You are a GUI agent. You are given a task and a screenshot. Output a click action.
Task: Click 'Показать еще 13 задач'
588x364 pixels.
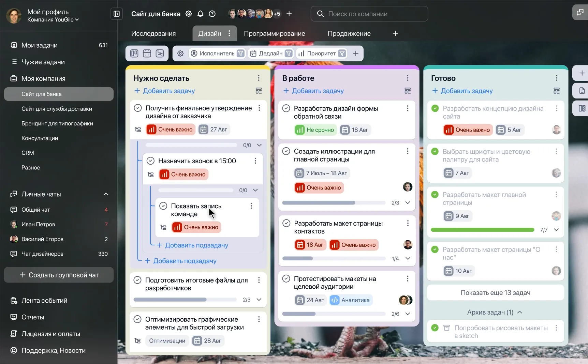click(x=495, y=293)
